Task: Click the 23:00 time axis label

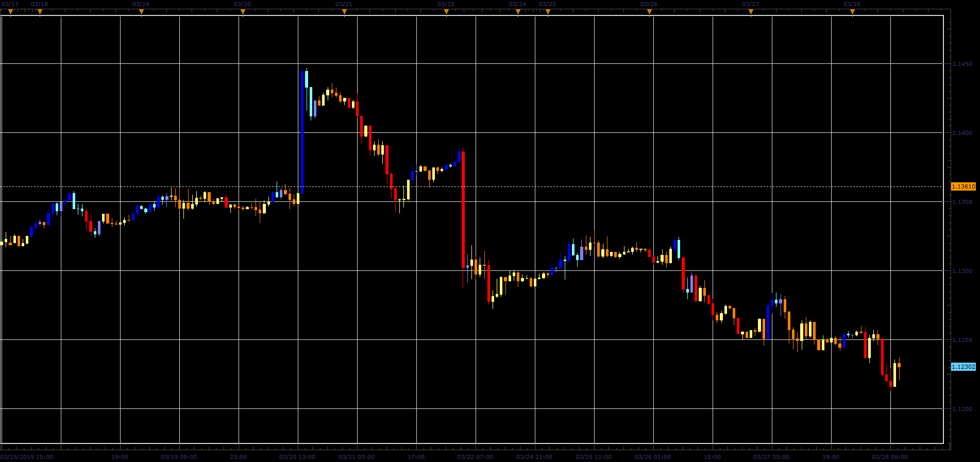Action: point(238,457)
